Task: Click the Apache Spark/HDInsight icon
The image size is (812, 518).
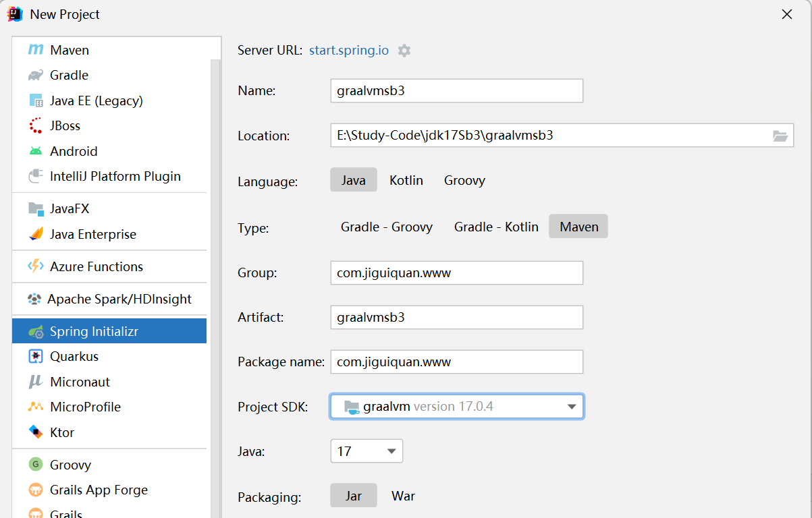Action: tap(34, 299)
